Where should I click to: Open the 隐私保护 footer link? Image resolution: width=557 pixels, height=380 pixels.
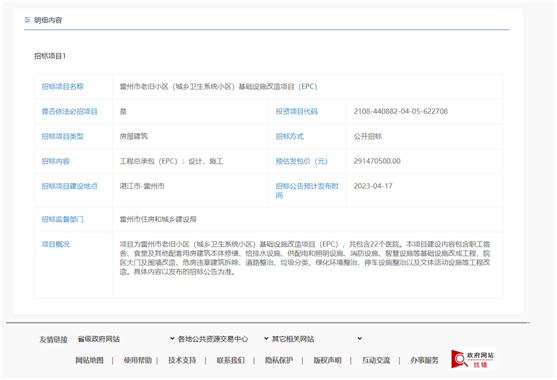click(279, 360)
